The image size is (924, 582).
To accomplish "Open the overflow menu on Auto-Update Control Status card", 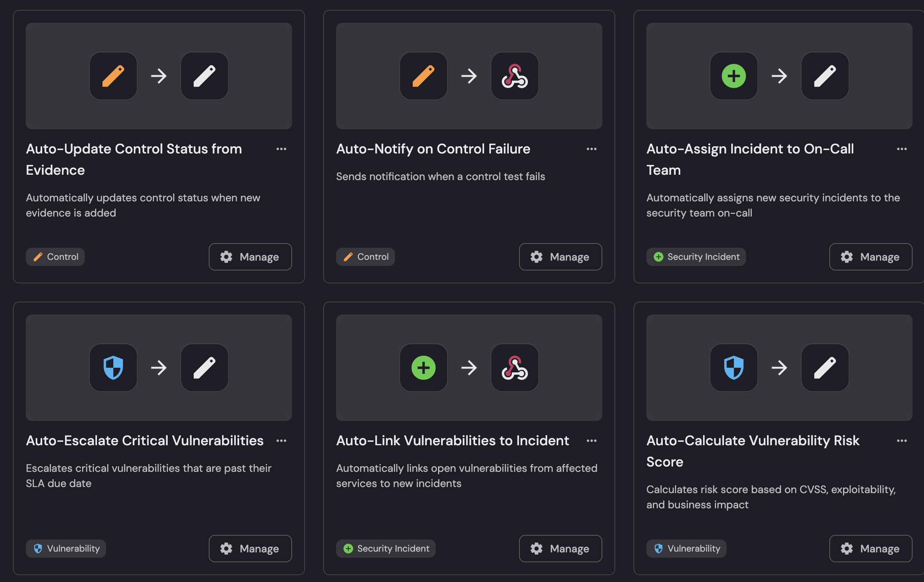I will click(282, 149).
